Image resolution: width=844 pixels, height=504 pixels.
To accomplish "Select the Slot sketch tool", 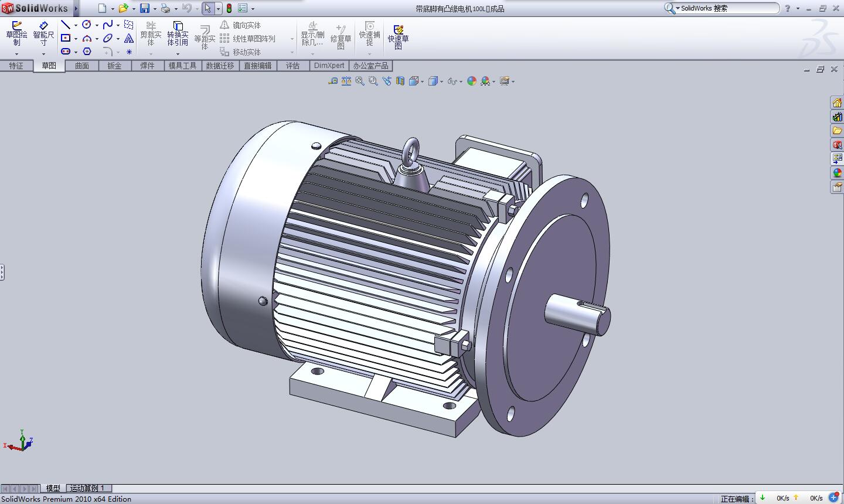I will (66, 52).
